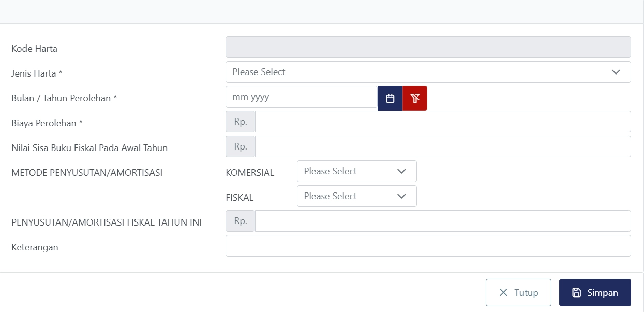Click the disabled Kode Harta field

click(428, 47)
